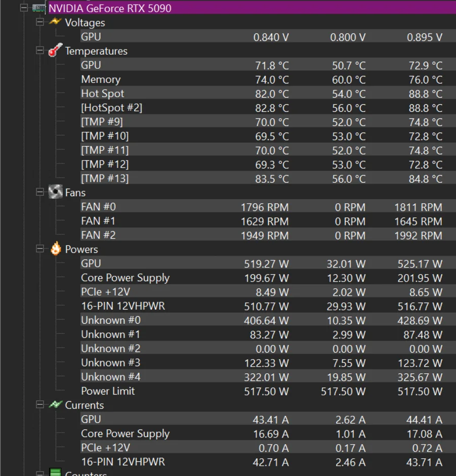The height and width of the screenshot is (476, 456).
Task: Select the [TMP #9] row
Action: point(268,122)
